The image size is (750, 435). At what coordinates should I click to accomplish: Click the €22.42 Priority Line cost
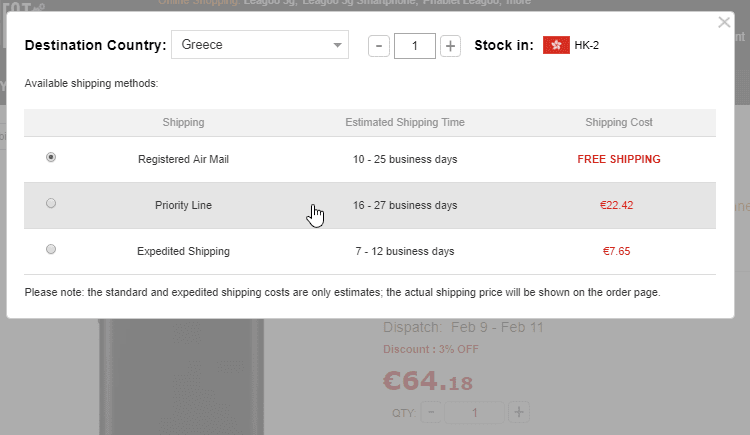pyautogui.click(x=617, y=205)
